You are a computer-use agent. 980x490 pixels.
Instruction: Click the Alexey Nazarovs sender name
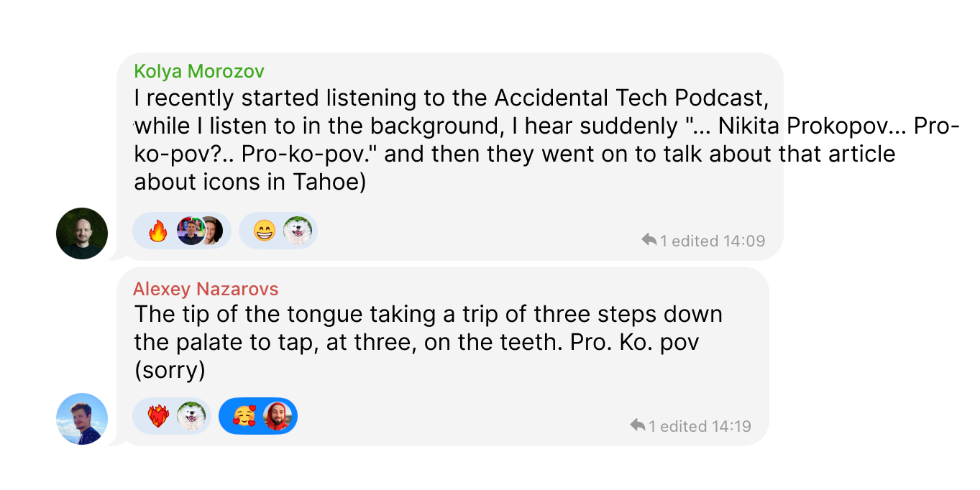tap(206, 290)
